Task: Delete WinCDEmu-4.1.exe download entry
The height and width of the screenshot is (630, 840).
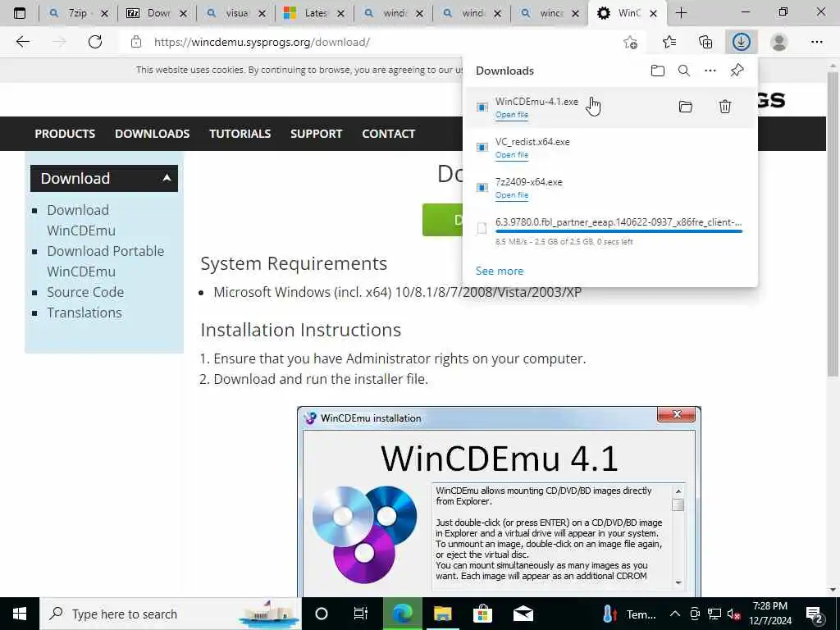Action: (725, 107)
